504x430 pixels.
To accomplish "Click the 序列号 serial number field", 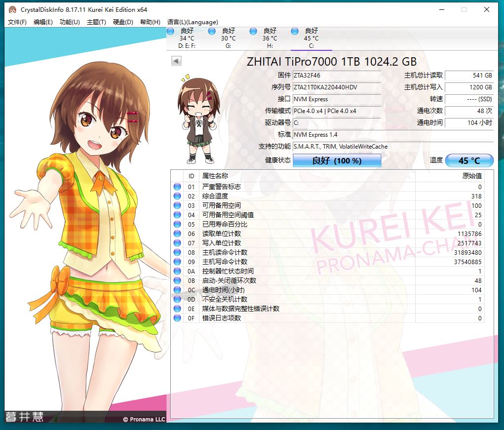I will click(x=337, y=87).
